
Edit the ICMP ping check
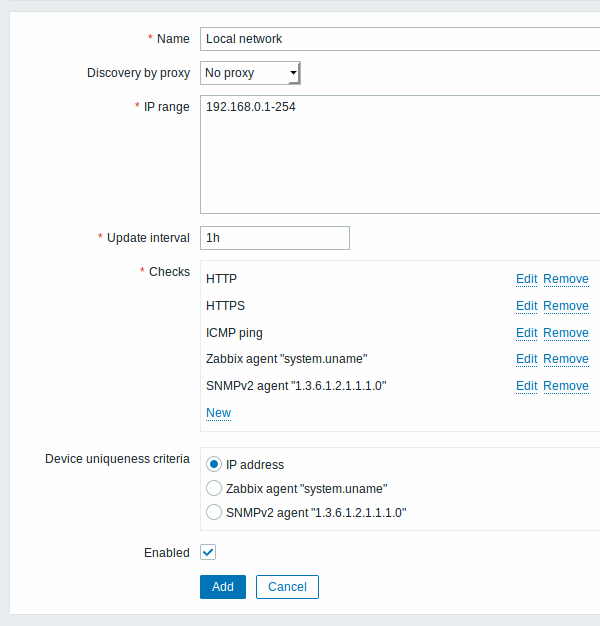(527, 333)
